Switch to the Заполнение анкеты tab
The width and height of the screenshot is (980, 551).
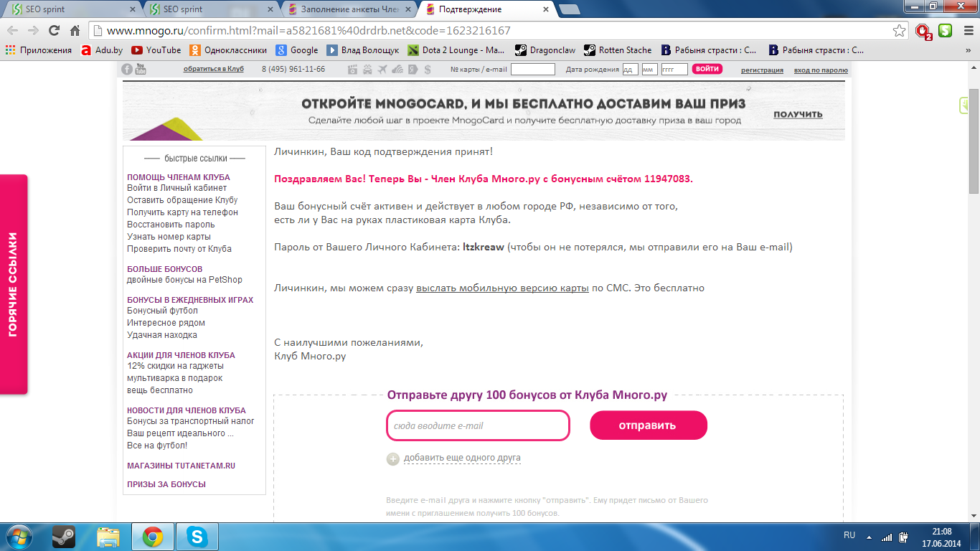tap(348, 9)
